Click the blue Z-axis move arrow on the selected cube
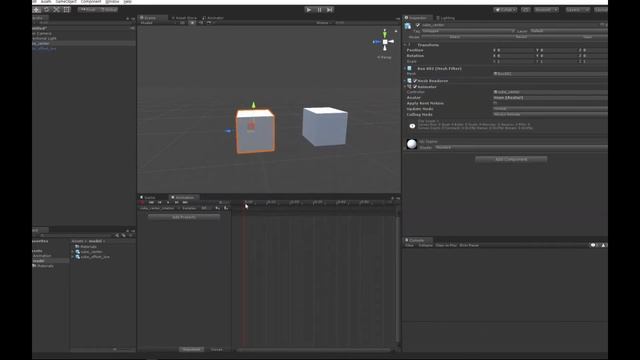This screenshot has width=640, height=360. coord(228,131)
